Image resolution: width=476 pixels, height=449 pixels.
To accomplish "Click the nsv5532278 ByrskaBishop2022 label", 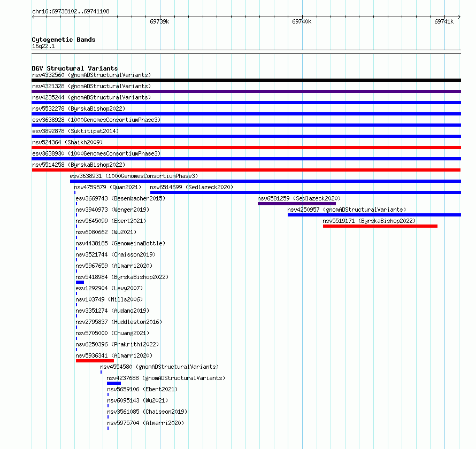I will tap(79, 109).
